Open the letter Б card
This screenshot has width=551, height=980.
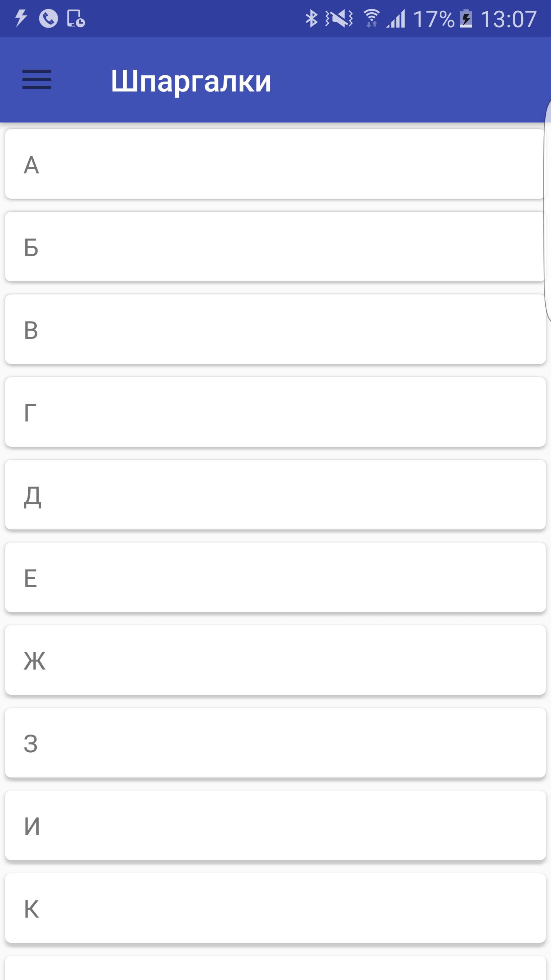pos(275,247)
